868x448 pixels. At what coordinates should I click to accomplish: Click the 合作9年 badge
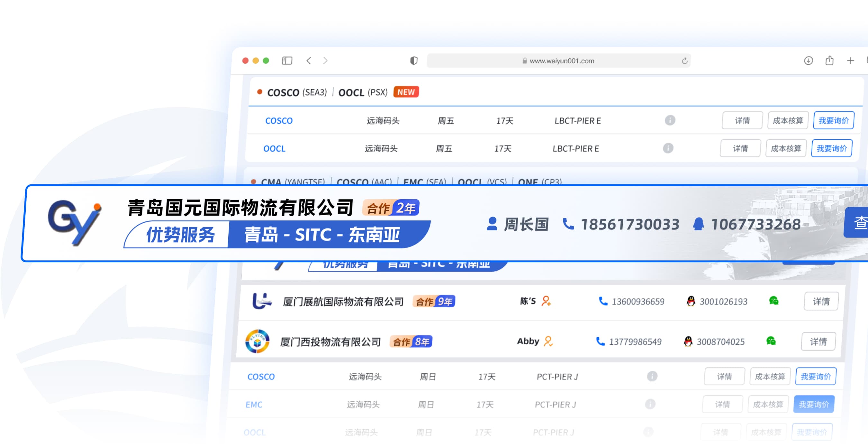click(x=434, y=301)
